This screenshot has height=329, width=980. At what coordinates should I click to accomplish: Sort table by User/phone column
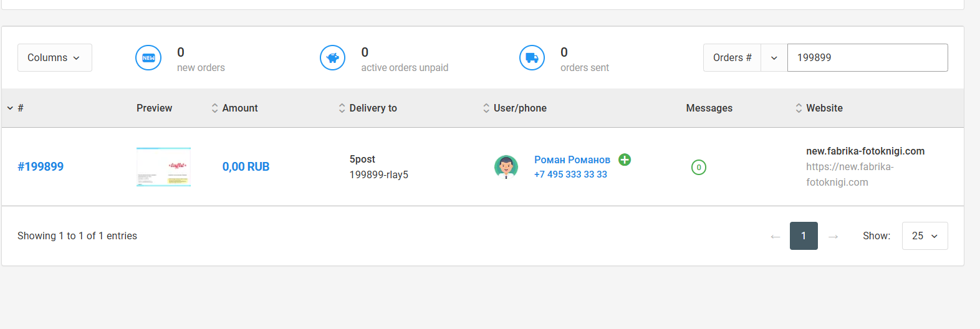(514, 108)
